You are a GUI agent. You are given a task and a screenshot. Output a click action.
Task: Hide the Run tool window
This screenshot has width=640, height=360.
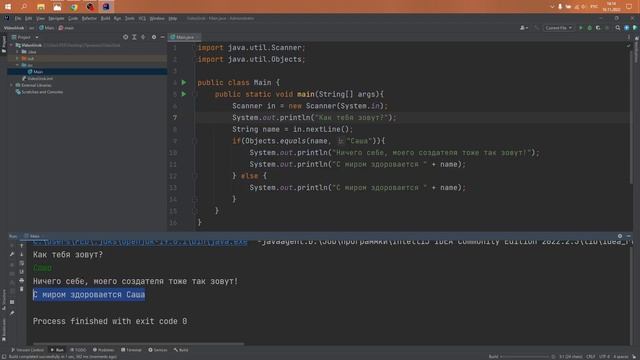point(629,236)
